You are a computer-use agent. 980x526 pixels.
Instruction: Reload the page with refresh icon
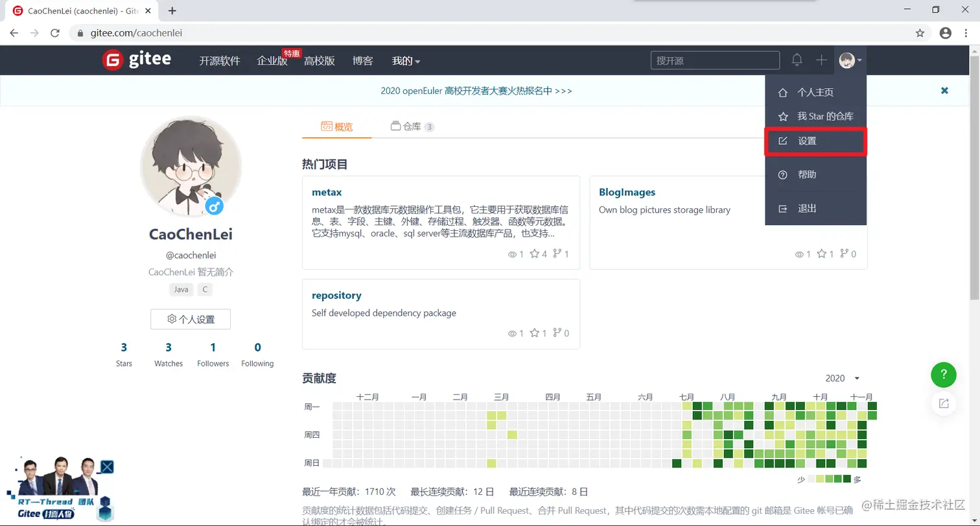[55, 33]
